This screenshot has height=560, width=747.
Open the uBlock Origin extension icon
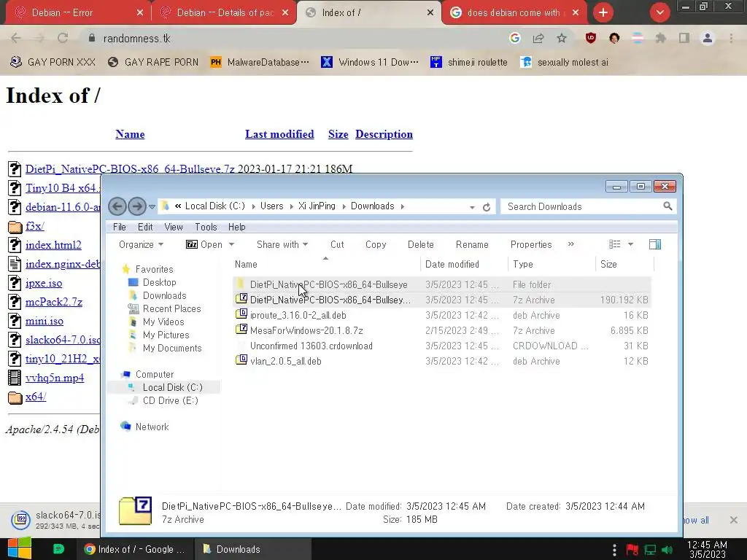[x=591, y=38]
